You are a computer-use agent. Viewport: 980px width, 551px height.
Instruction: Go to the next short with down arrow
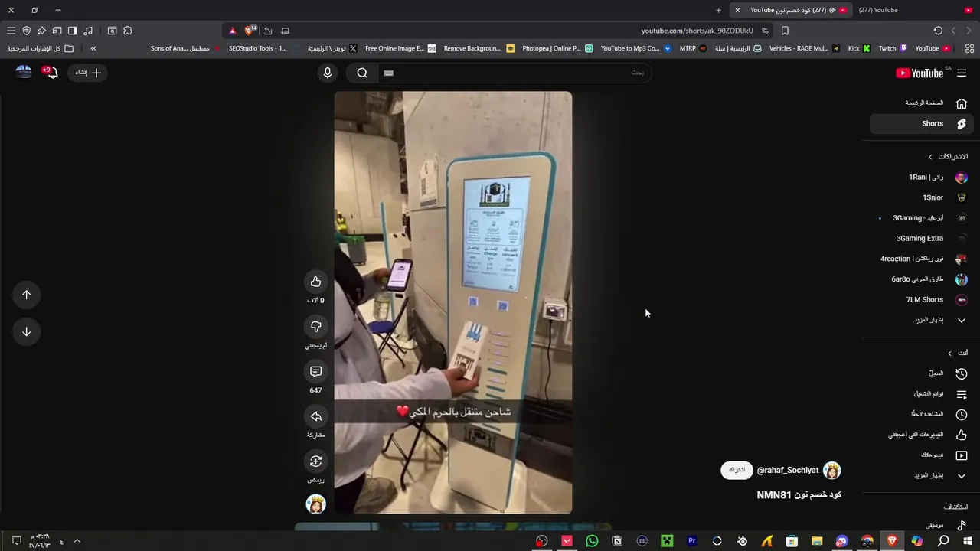point(26,331)
